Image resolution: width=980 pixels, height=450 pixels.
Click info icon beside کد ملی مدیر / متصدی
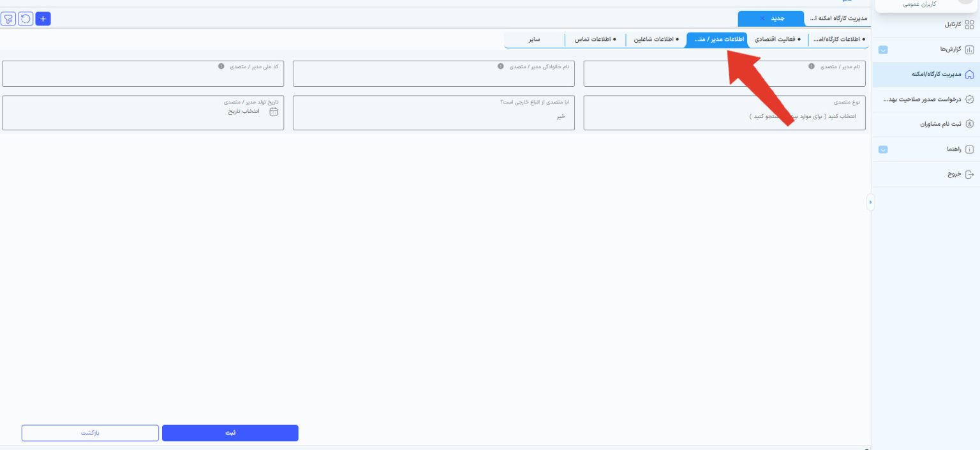coord(221,66)
